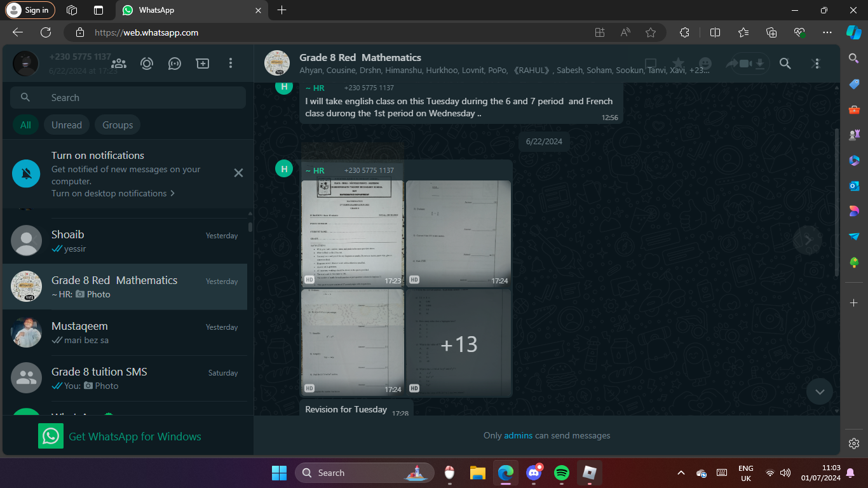Add this page to favorites with star icon
This screenshot has height=488, width=868.
click(651, 32)
